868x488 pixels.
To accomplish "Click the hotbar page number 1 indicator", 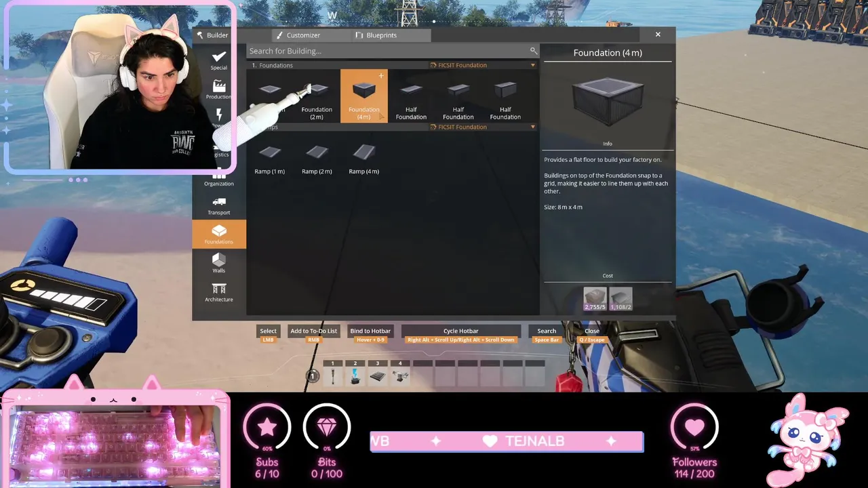I will coord(313,375).
